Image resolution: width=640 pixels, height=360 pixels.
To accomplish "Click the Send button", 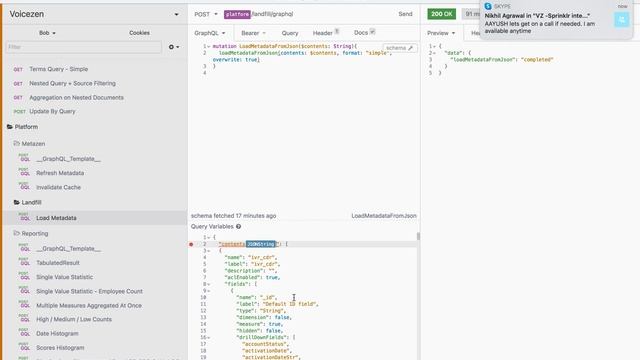I will point(405,14).
